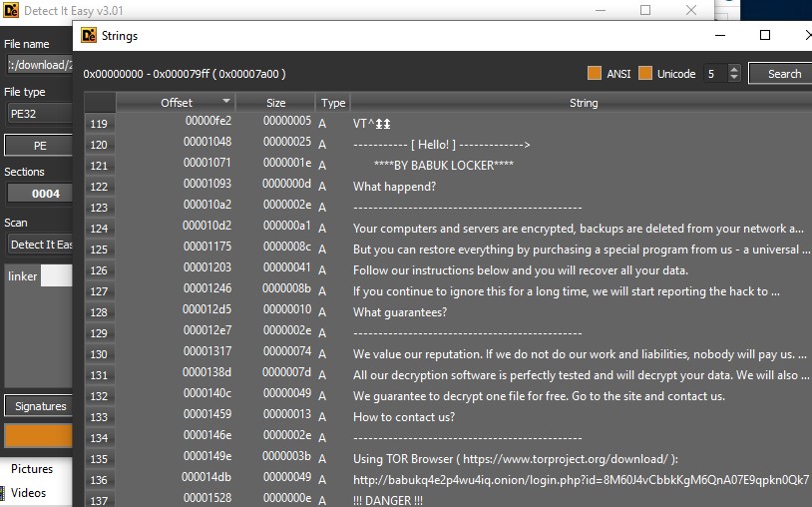Select the '[ Hello! ]' string row
812x507 pixels.
[441, 145]
